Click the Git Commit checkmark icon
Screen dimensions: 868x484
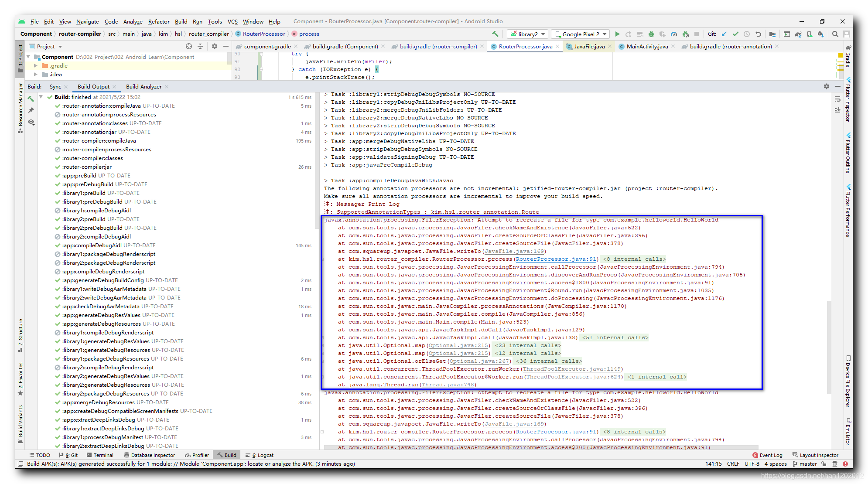[x=735, y=34]
